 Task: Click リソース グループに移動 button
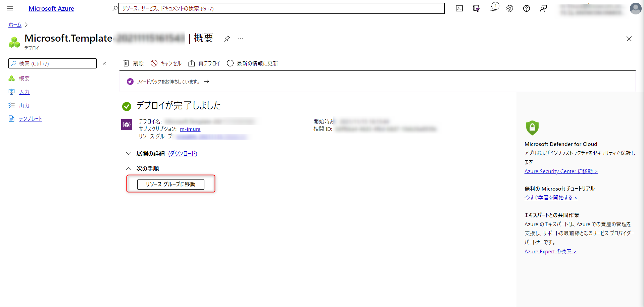tap(170, 184)
